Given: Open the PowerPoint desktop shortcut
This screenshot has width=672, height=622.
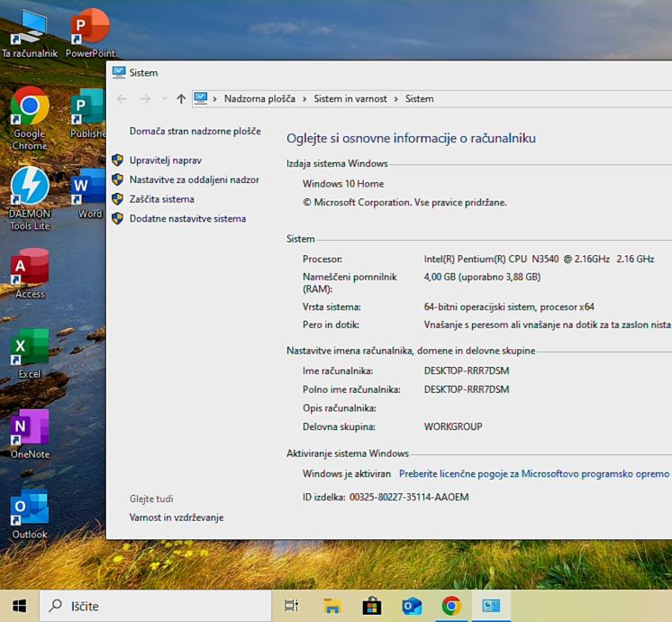Looking at the screenshot, I should [x=90, y=33].
